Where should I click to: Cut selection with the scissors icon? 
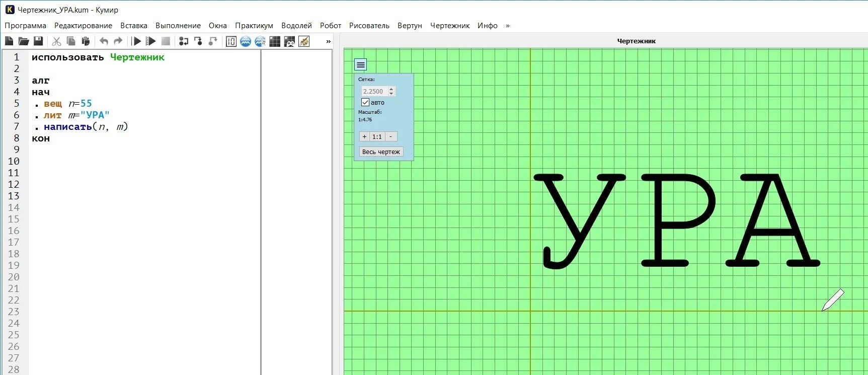click(x=56, y=41)
